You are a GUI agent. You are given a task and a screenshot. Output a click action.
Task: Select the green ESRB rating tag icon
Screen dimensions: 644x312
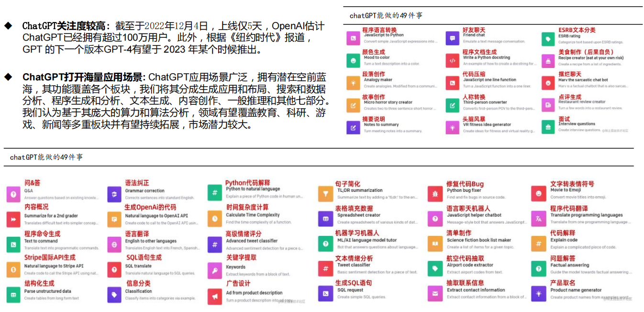(x=548, y=39)
